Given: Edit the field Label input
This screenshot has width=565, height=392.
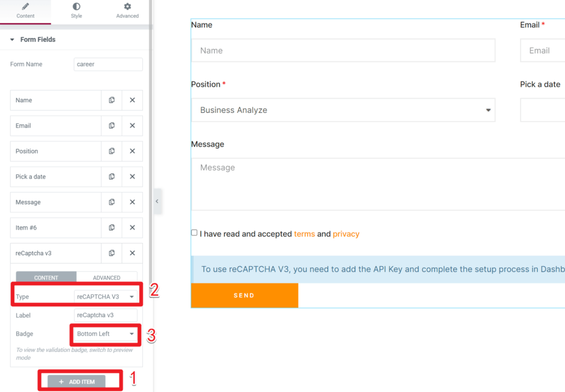Looking at the screenshot, I should [x=106, y=315].
